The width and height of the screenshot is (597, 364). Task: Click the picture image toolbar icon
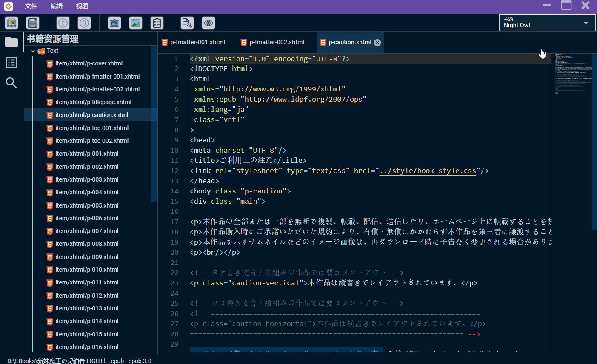pos(136,23)
